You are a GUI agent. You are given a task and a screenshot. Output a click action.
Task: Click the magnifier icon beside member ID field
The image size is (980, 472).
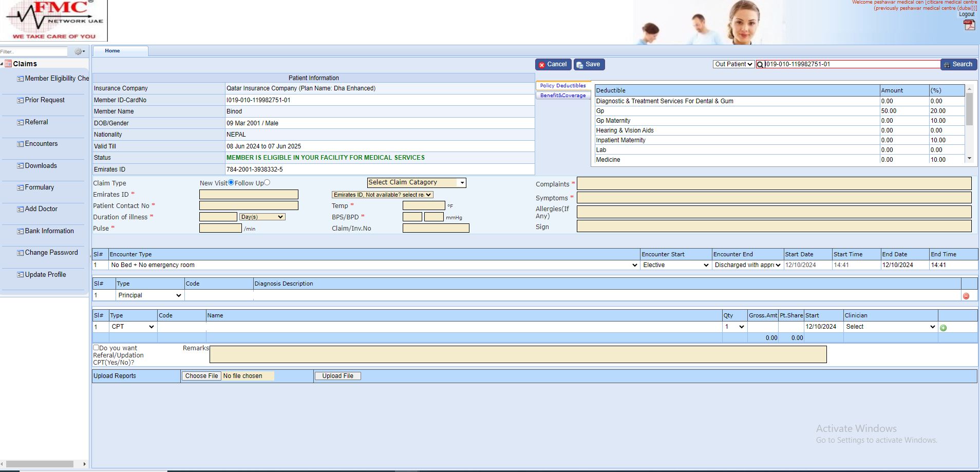point(760,65)
